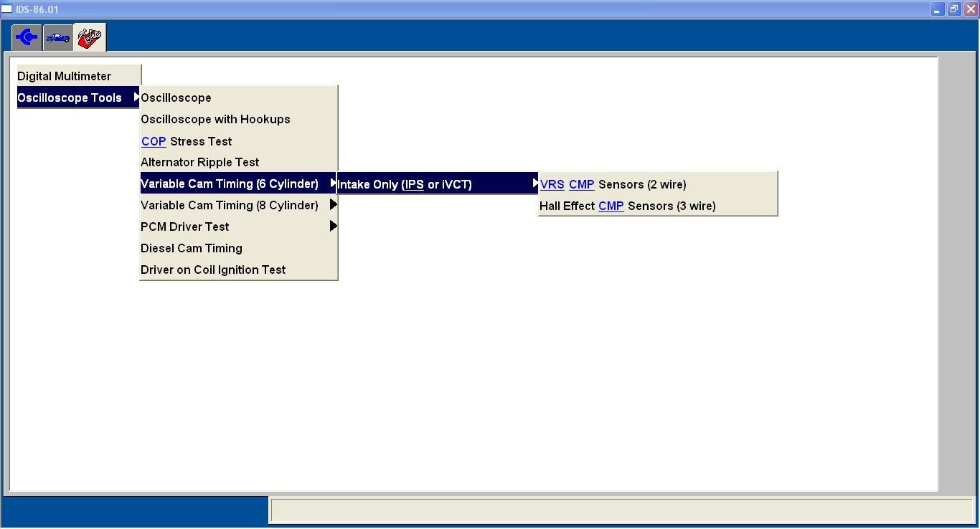Click the empty status bar field
The height and width of the screenshot is (529, 980).
(621, 510)
